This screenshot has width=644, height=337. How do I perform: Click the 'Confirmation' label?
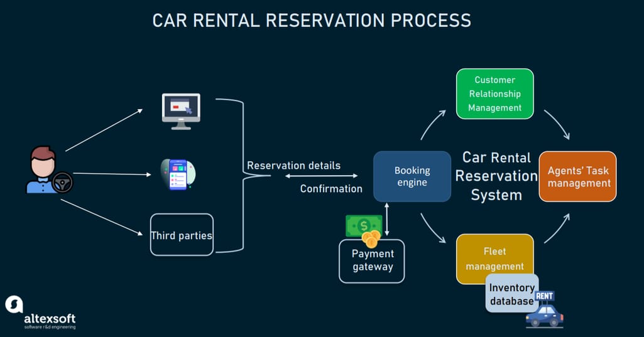pyautogui.click(x=331, y=189)
